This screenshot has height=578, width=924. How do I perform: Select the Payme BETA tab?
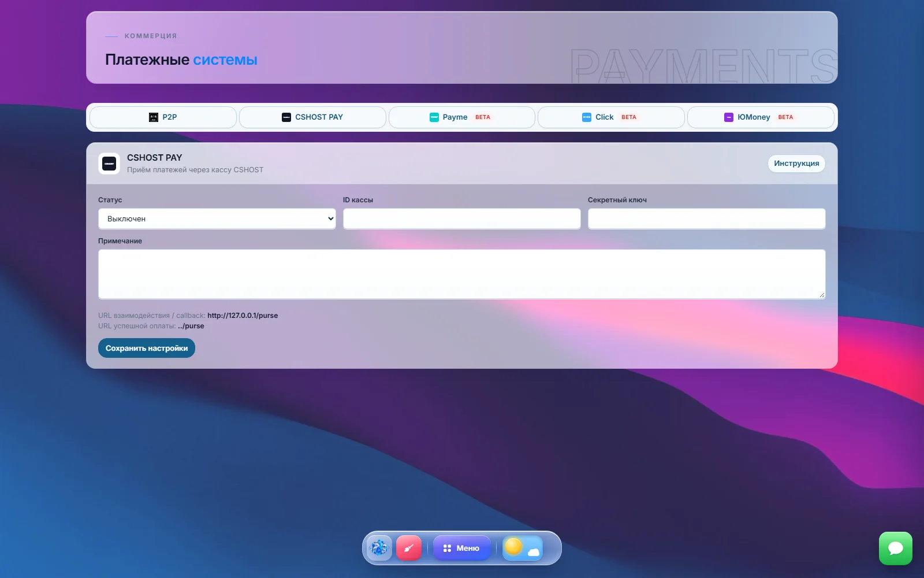coord(462,117)
